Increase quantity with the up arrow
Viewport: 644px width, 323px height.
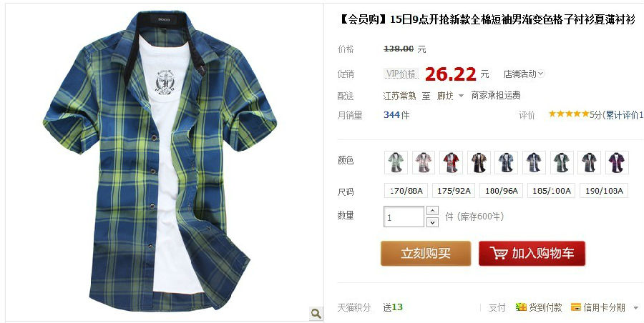(432, 211)
